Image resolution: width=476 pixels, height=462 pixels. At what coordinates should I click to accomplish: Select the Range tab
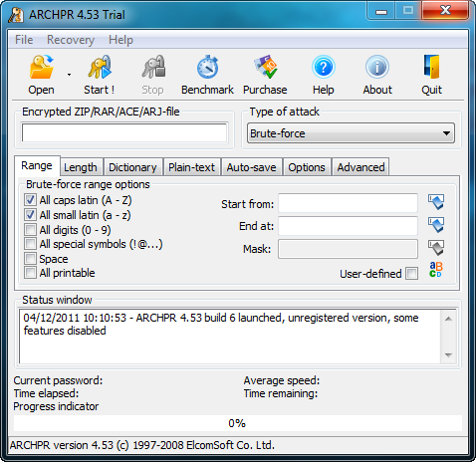click(x=37, y=165)
